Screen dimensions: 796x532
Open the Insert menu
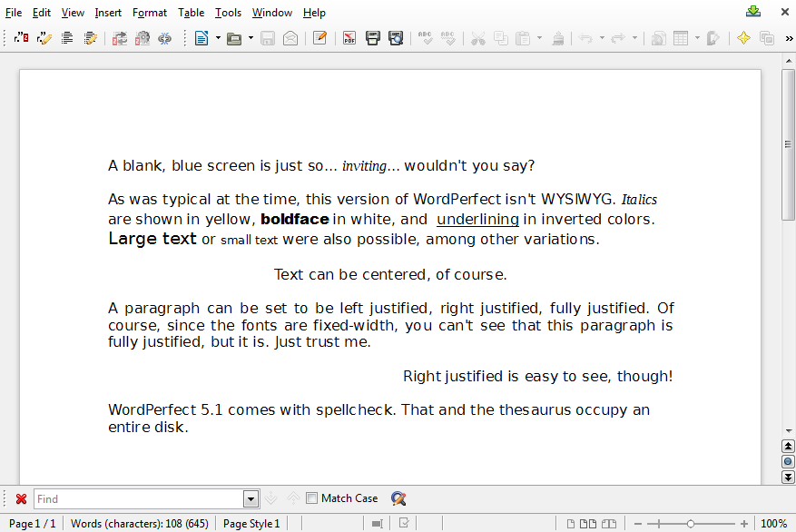click(x=108, y=13)
